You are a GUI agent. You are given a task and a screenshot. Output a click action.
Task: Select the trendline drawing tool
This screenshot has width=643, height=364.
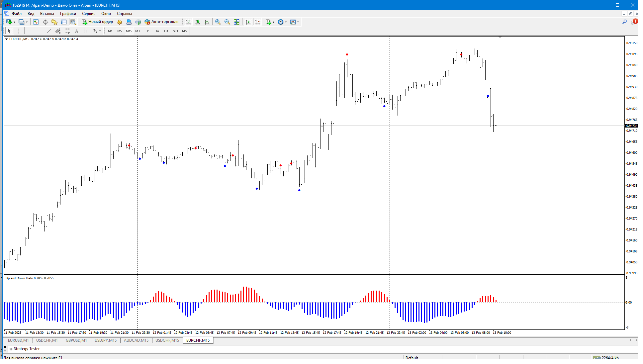click(x=48, y=31)
